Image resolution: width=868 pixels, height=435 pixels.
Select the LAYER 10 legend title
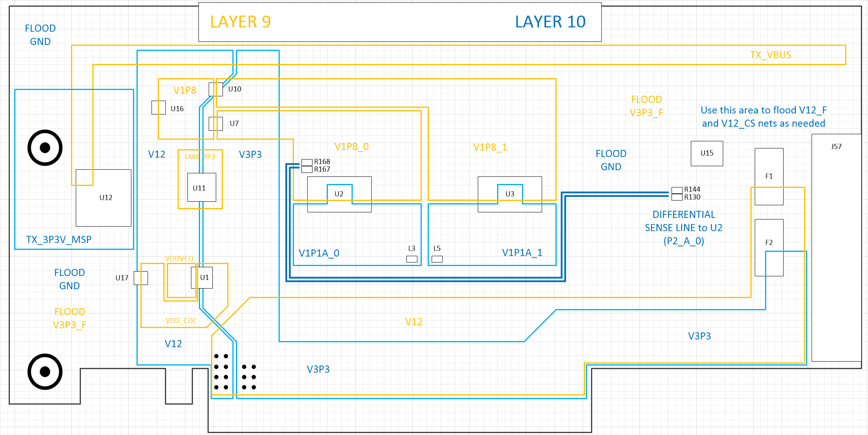(550, 22)
